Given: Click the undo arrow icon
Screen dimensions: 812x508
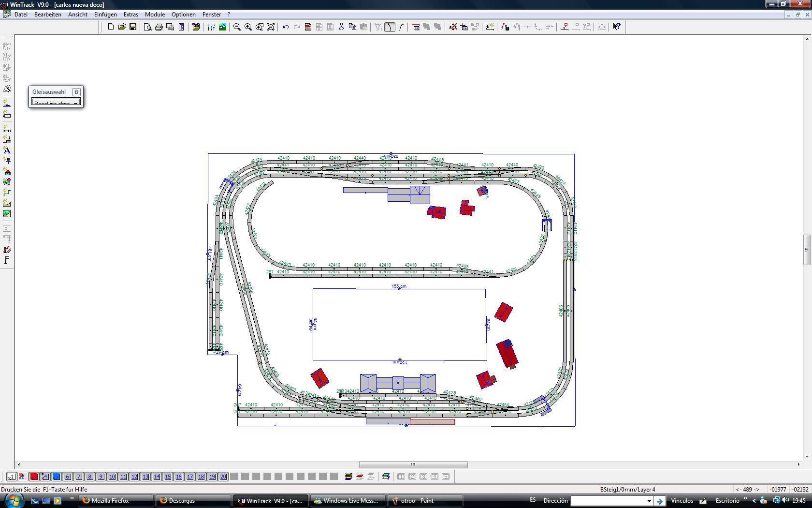Looking at the screenshot, I should coord(286,27).
